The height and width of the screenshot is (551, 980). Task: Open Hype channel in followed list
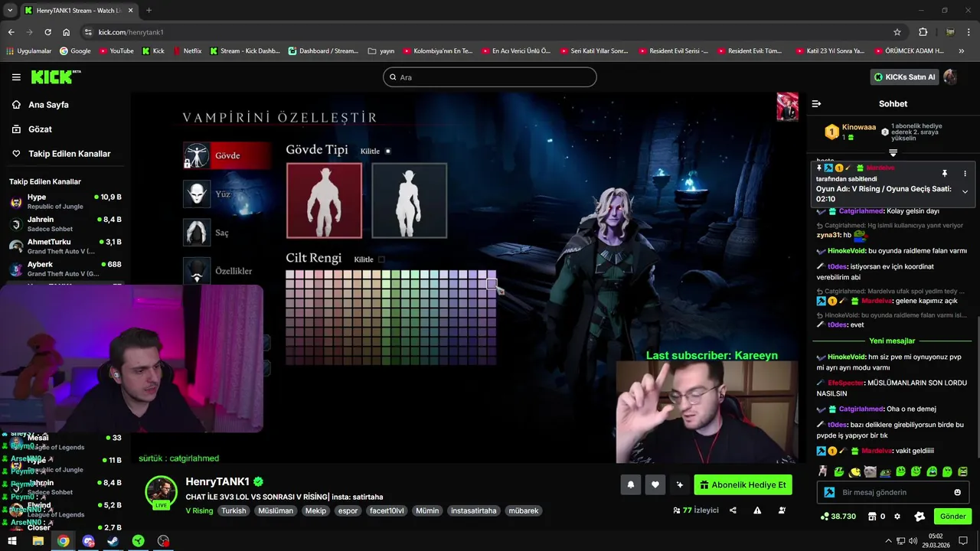pyautogui.click(x=65, y=202)
